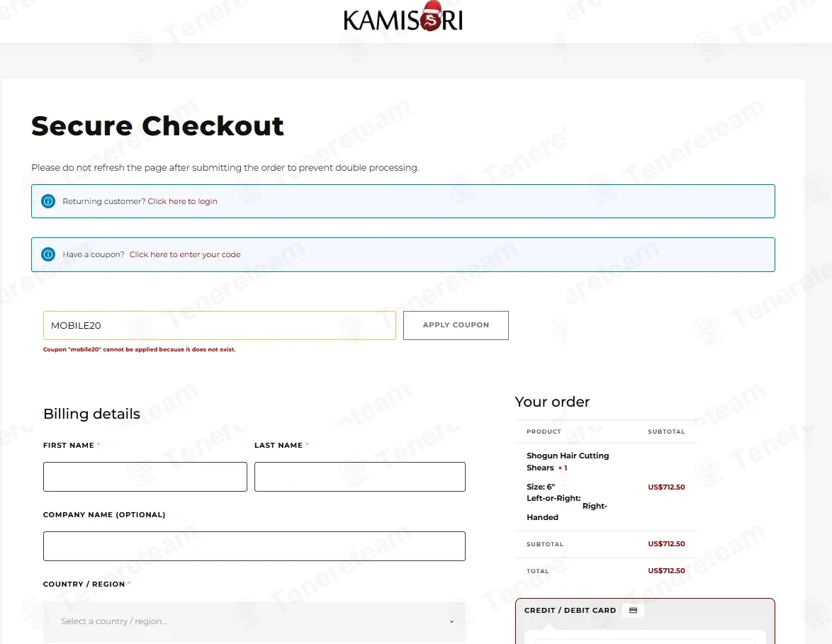Focus the First Name input field
Image resolution: width=832 pixels, height=644 pixels.
pos(145,476)
